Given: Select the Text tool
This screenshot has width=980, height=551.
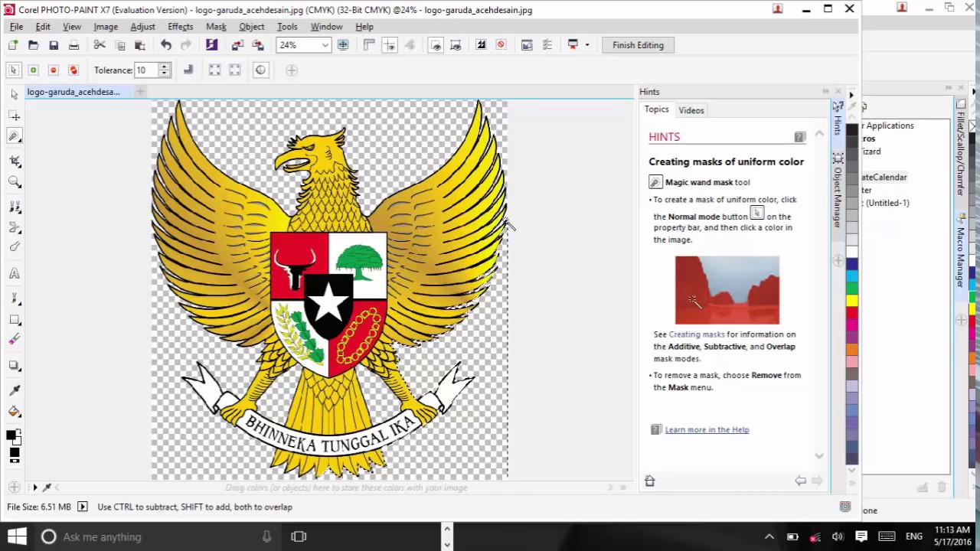Looking at the screenshot, I should coord(14,273).
